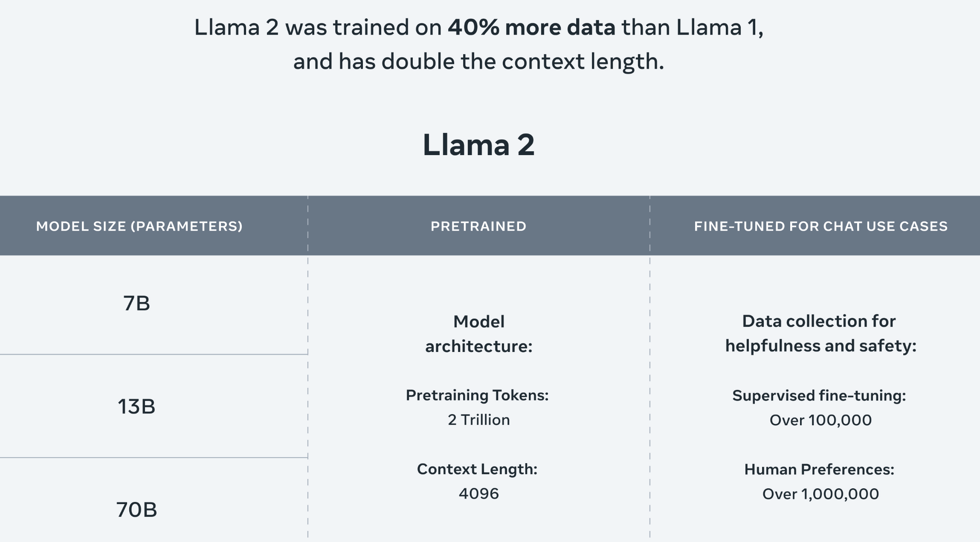The height and width of the screenshot is (542, 980).
Task: Click the "Llama 2" table title
Action: click(478, 145)
